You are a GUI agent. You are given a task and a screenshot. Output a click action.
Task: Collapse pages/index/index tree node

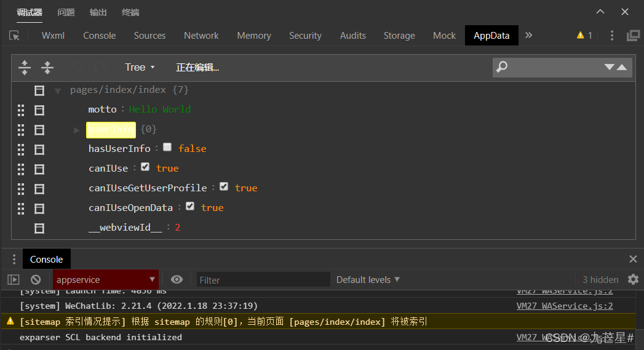[58, 91]
